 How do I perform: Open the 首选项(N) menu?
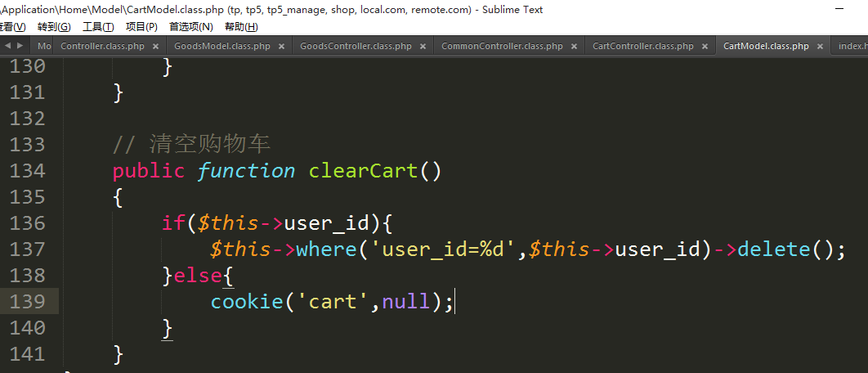pyautogui.click(x=190, y=27)
